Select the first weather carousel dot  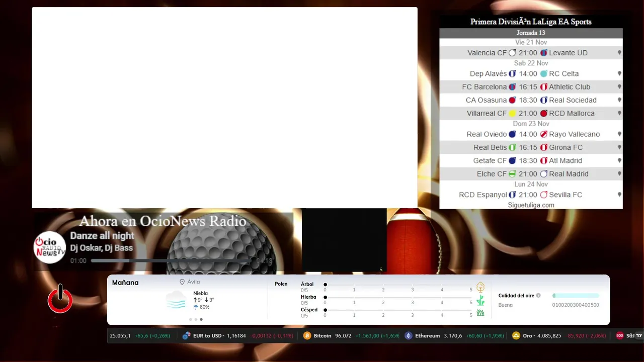coord(191,319)
